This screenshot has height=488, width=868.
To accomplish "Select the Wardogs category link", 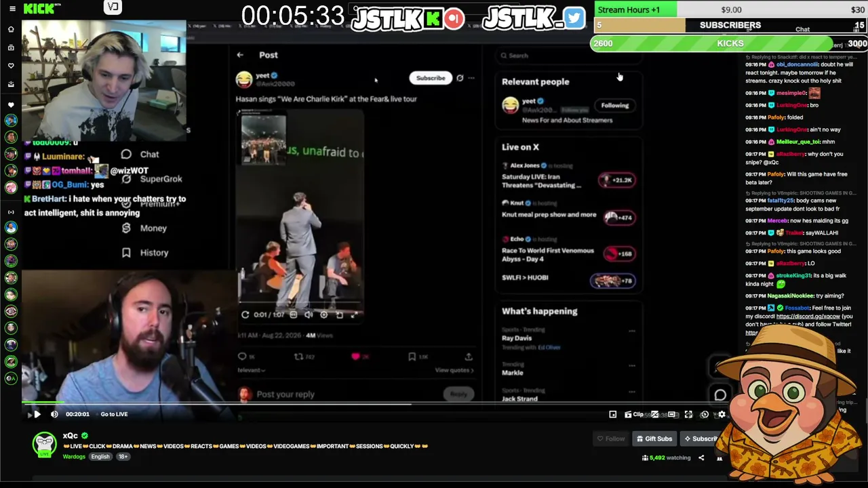I will click(x=74, y=457).
